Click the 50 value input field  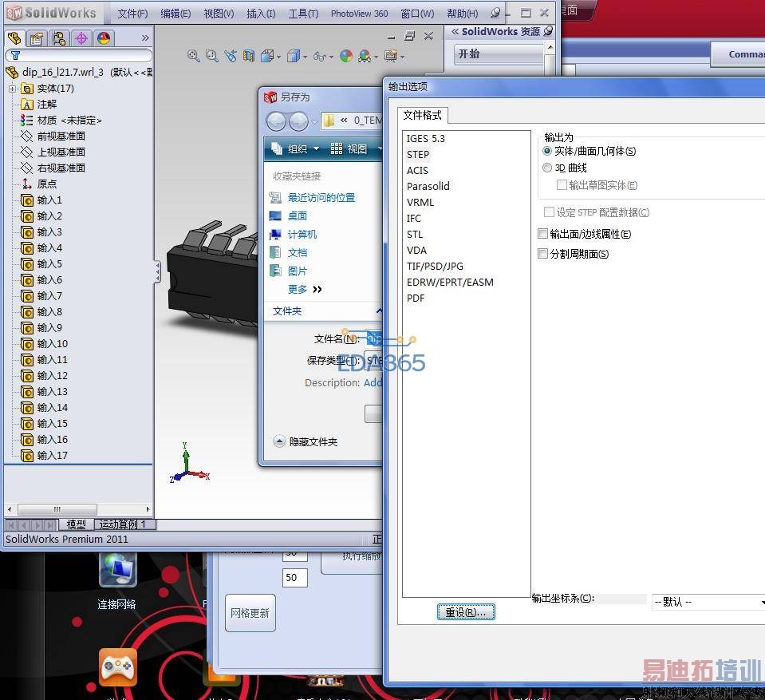point(294,577)
